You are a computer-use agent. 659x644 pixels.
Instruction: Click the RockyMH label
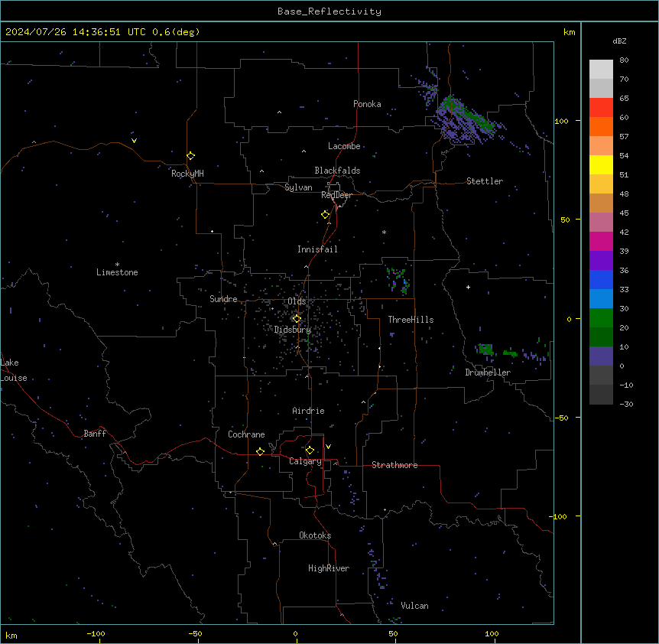point(187,174)
